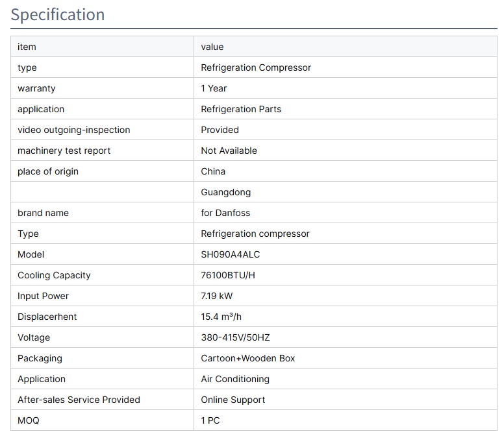Viewport: 504px width, 436px height.
Task: Click the Refrigeration Parts value
Action: (x=240, y=109)
